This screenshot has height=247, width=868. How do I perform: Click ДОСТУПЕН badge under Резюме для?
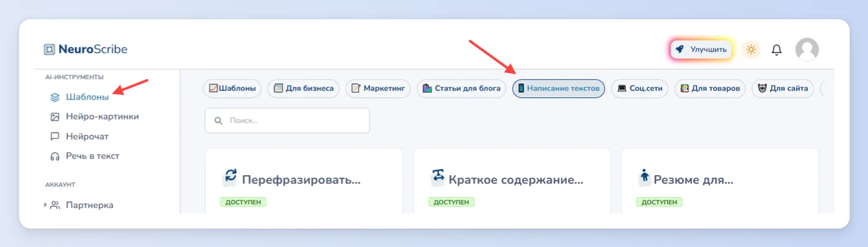(659, 202)
